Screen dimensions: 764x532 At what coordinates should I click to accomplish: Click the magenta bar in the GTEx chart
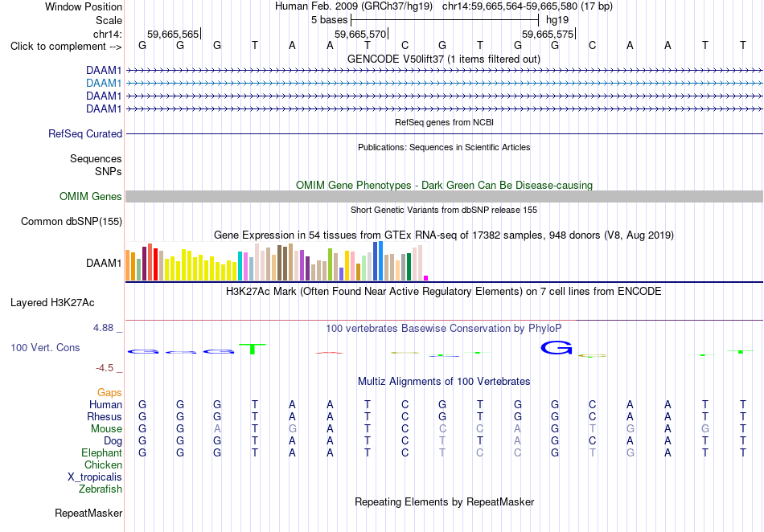point(426,278)
